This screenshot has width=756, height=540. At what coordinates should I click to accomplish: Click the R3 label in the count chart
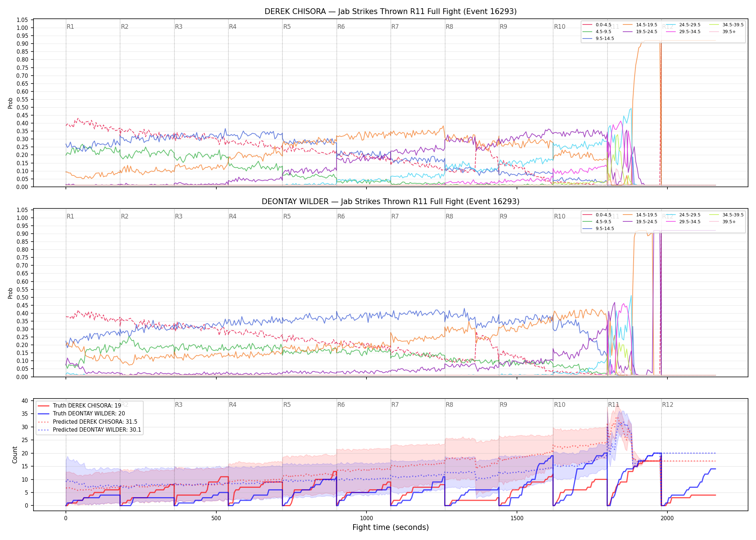tap(179, 405)
